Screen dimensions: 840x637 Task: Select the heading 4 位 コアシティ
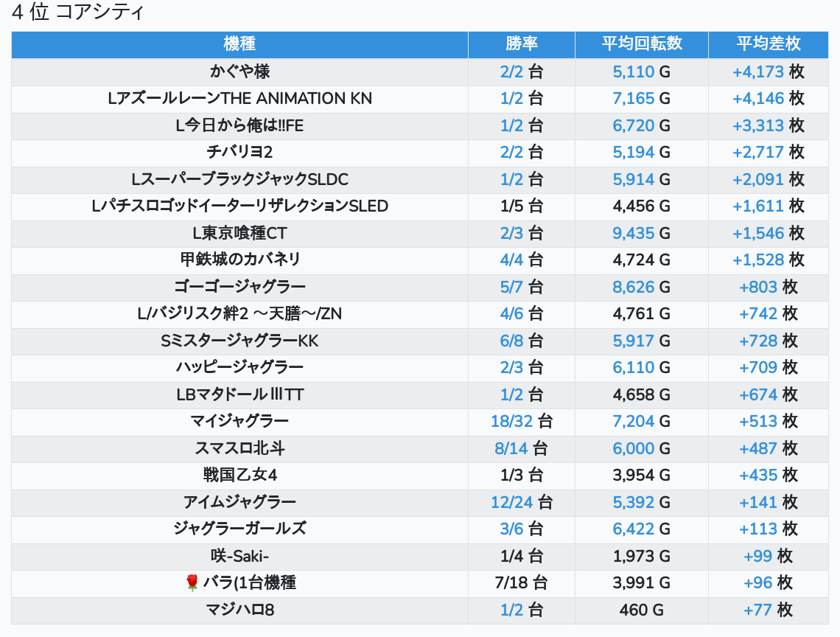click(78, 12)
